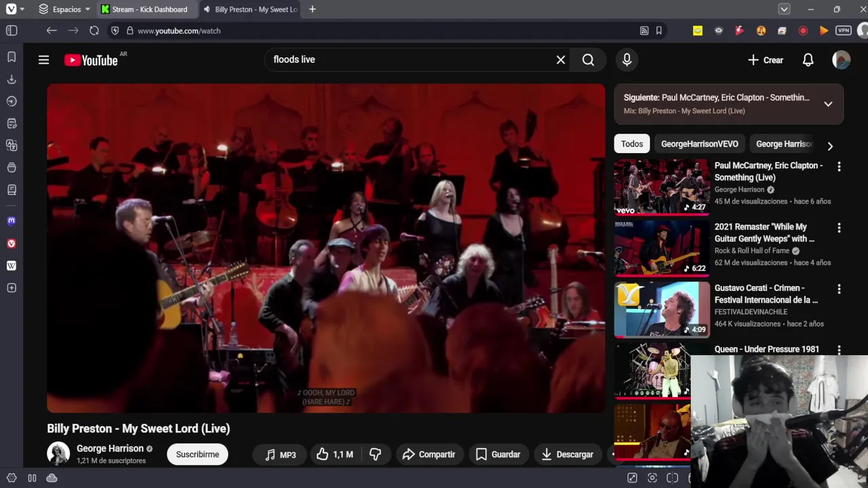Select the partially shown George Harrison chip
This screenshot has width=868, height=488.
[x=783, y=144]
